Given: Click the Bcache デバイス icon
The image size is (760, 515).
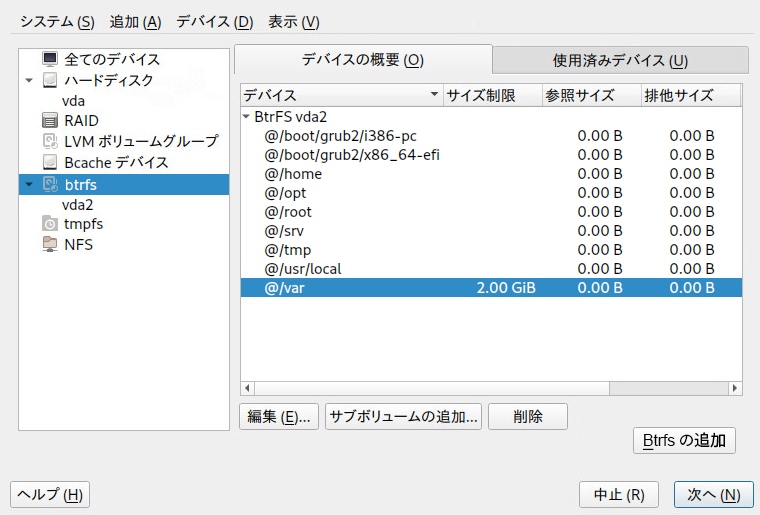Looking at the screenshot, I should 49,162.
